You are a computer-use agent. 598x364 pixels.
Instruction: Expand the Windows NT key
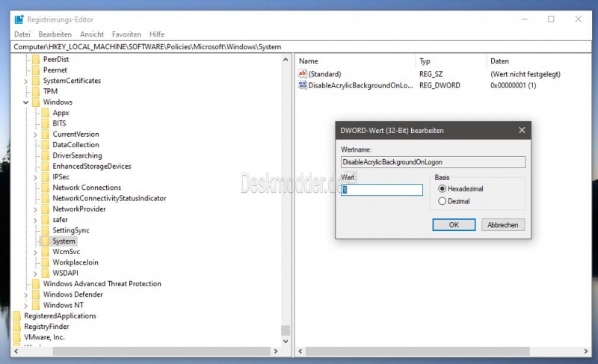tap(25, 305)
